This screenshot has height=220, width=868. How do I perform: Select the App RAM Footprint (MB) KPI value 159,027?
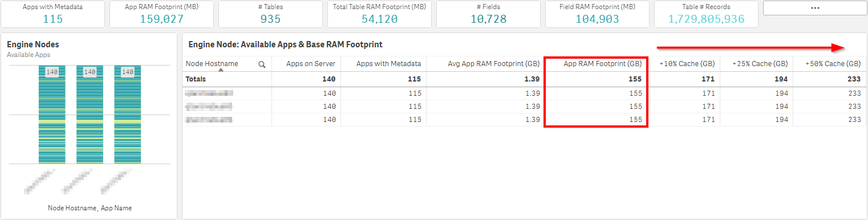tap(162, 19)
